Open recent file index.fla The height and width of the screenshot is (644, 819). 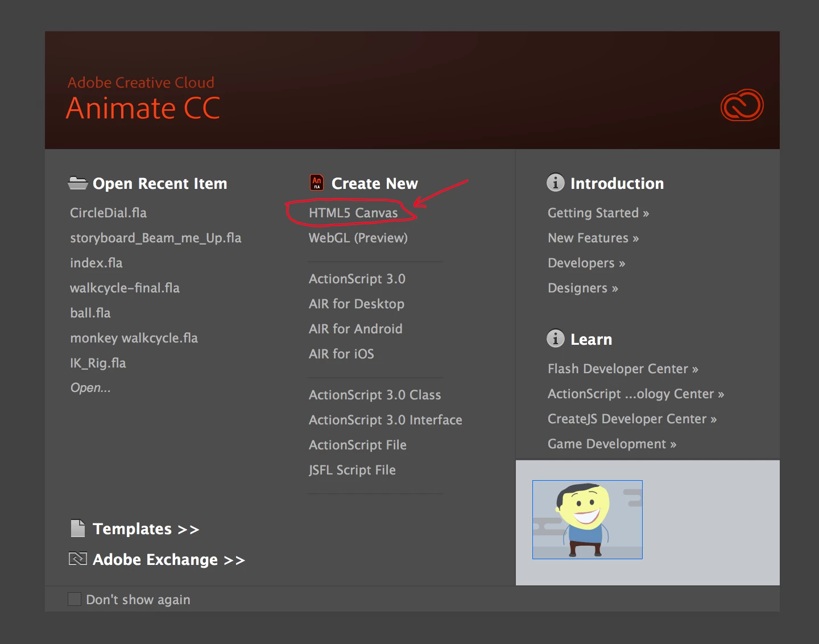pos(96,263)
